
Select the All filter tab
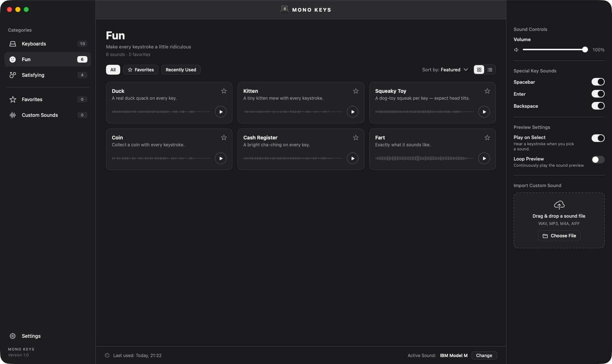(113, 70)
